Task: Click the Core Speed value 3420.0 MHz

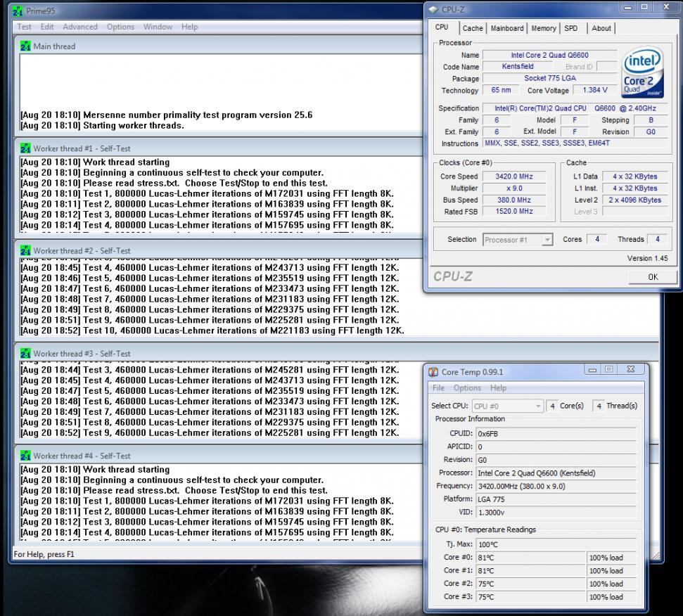Action: [x=514, y=177]
